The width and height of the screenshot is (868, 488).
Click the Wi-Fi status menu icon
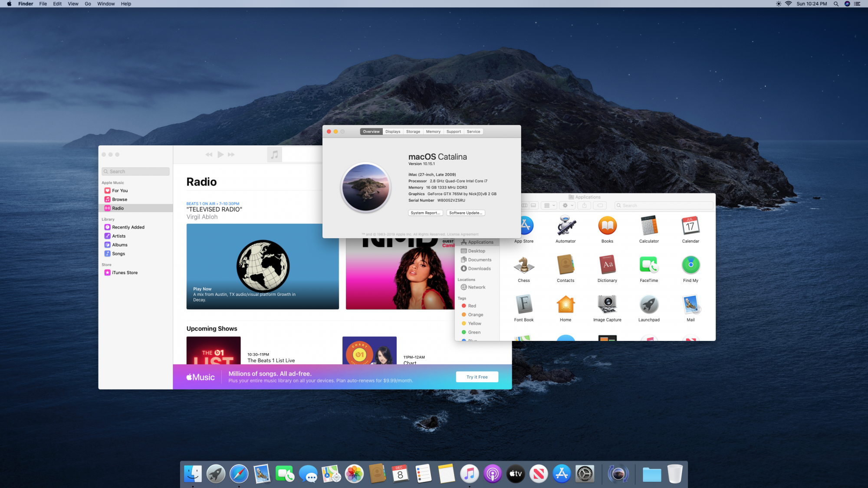click(x=789, y=4)
